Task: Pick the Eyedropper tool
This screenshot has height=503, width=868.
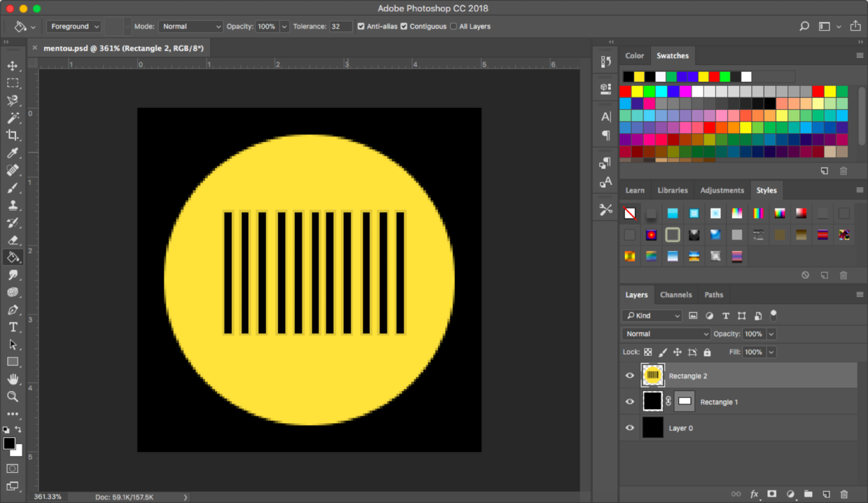Action: (13, 153)
